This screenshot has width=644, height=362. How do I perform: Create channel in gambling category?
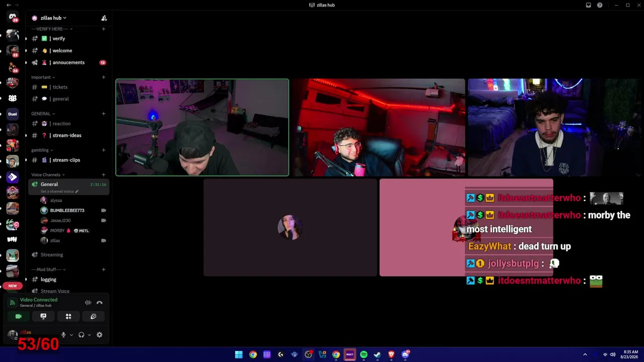pos(104,150)
